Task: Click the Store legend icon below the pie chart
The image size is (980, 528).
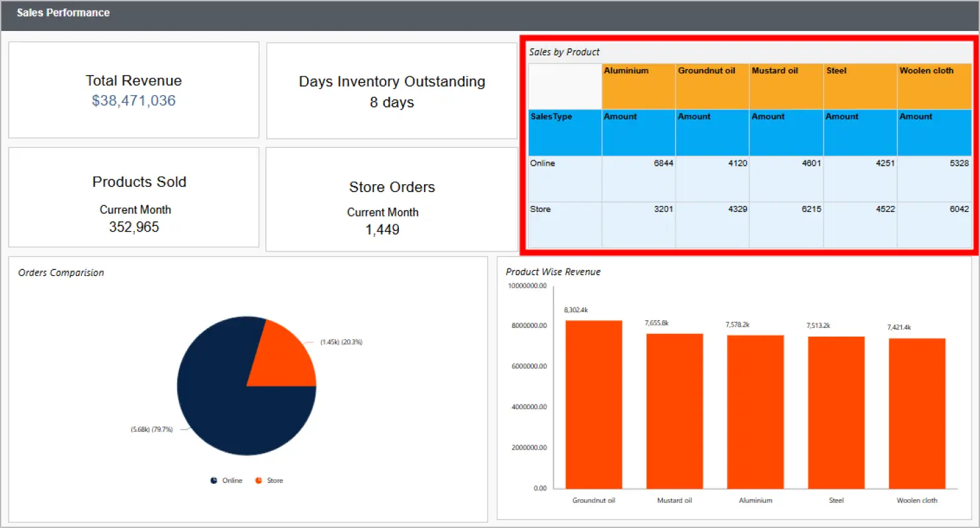Action: (258, 480)
